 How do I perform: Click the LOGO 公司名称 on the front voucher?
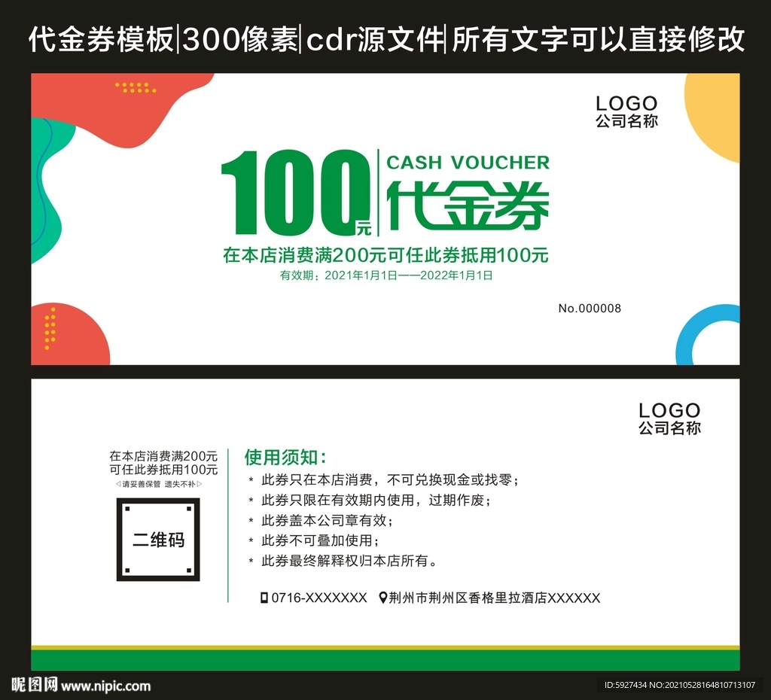(626, 111)
